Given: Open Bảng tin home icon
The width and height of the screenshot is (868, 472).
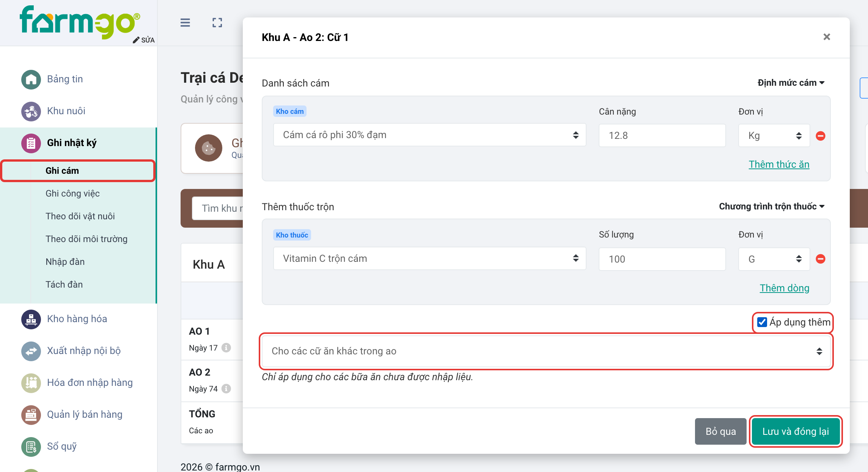Looking at the screenshot, I should click(x=31, y=79).
